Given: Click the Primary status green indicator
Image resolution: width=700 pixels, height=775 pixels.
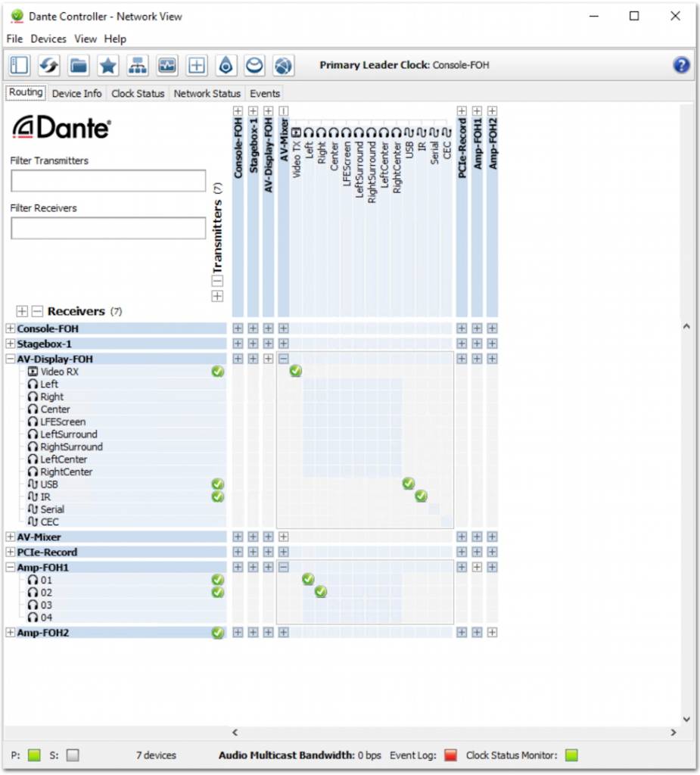Looking at the screenshot, I should pyautogui.click(x=34, y=755).
